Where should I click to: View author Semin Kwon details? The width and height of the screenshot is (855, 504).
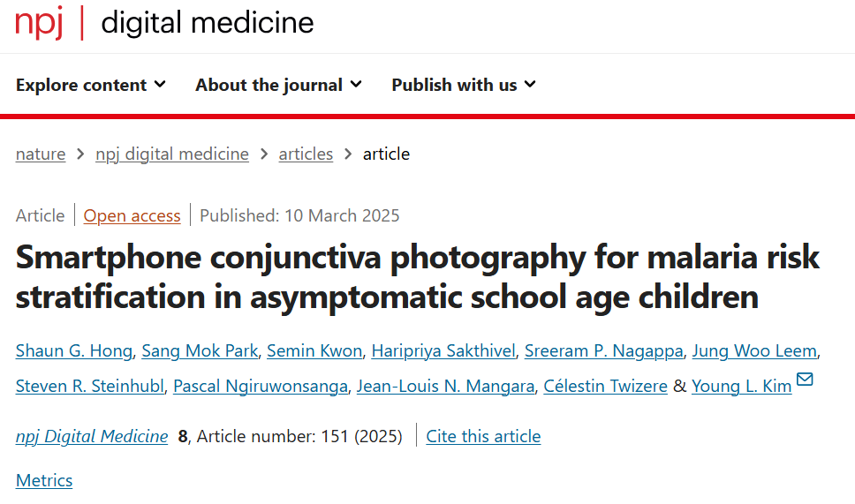[314, 351]
